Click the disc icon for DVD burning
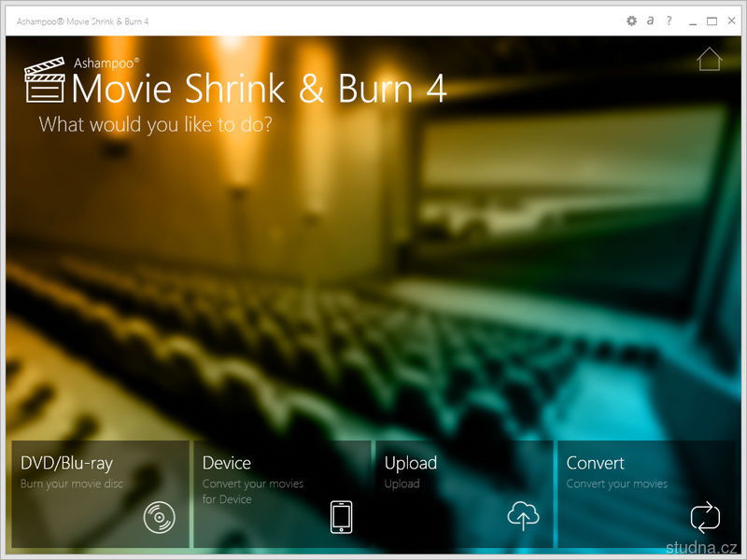This screenshot has height=560, width=747. click(159, 517)
